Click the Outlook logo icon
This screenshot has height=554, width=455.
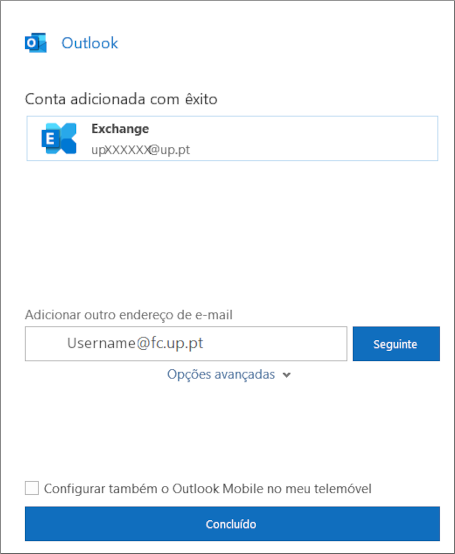(36, 43)
